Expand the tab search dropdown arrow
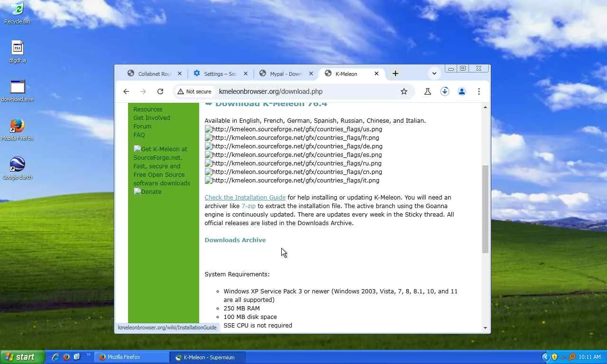The width and height of the screenshot is (607, 364). (x=434, y=73)
